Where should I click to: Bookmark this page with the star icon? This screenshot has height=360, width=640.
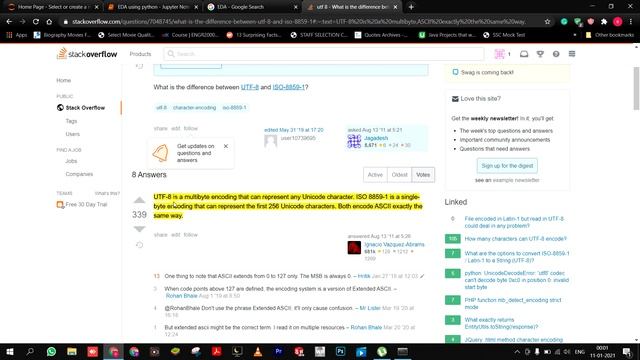(x=547, y=22)
